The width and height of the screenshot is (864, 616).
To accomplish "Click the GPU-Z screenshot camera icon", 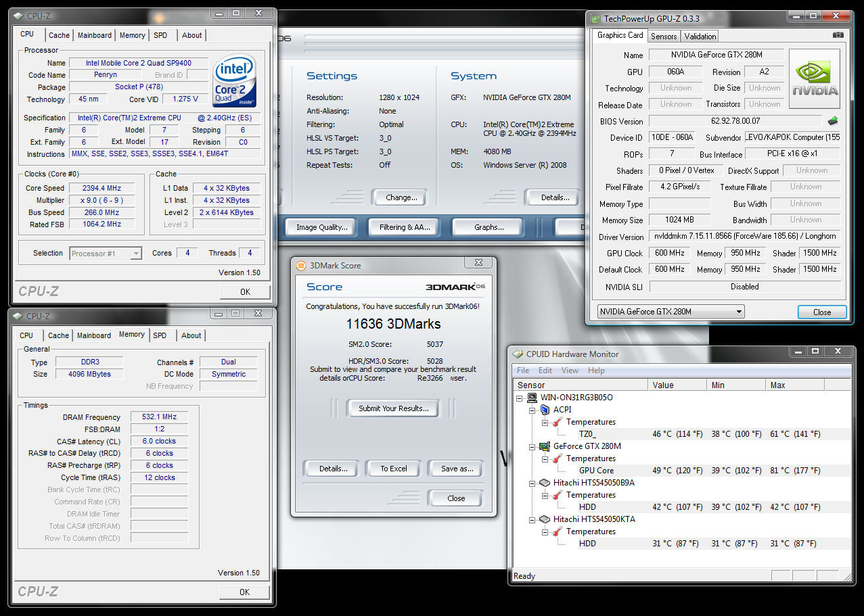I will coord(838,35).
